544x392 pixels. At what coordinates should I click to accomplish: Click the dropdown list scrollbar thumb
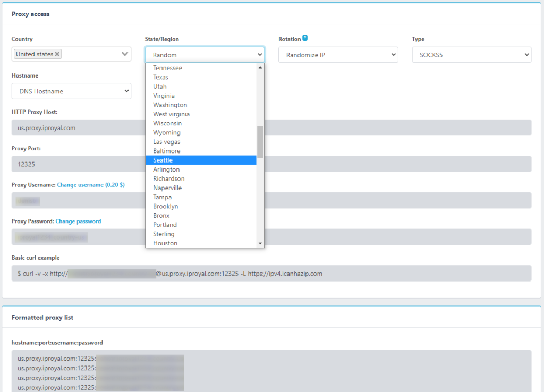click(x=260, y=142)
